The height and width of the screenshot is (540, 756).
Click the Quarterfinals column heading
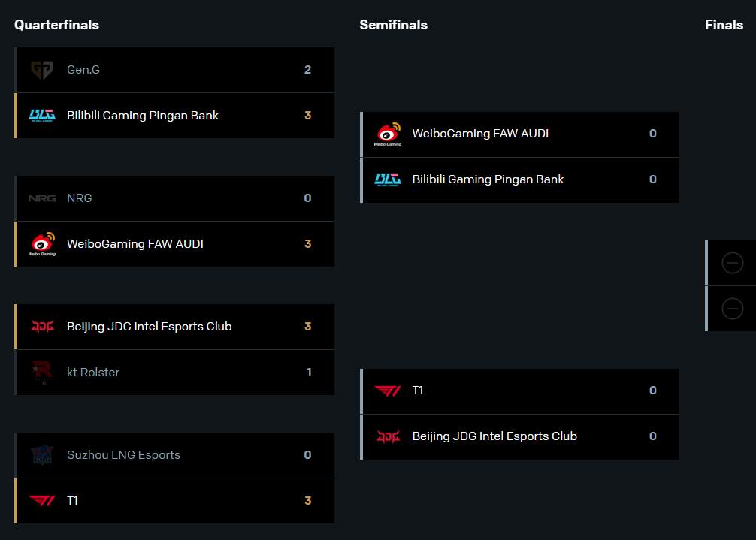pos(56,25)
